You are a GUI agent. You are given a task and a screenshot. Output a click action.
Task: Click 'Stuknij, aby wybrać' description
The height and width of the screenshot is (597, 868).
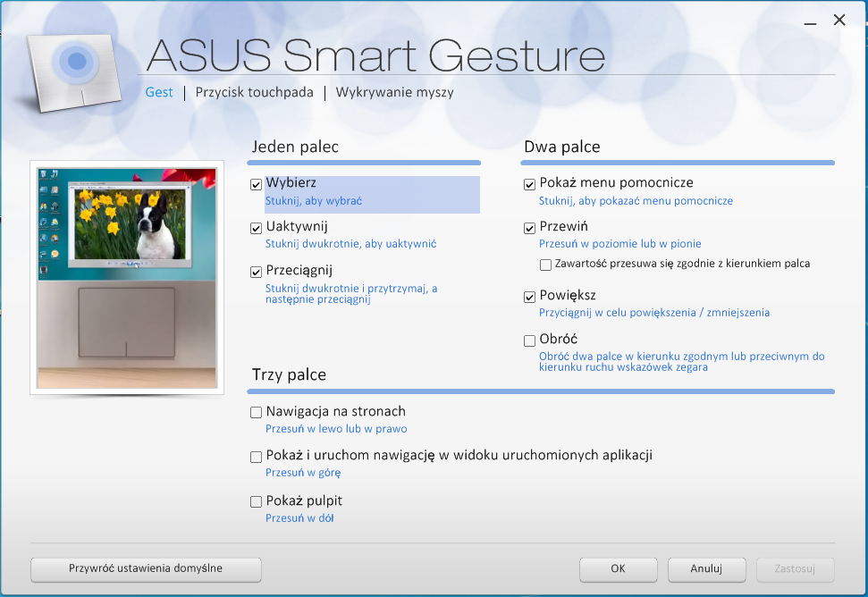[x=314, y=201]
